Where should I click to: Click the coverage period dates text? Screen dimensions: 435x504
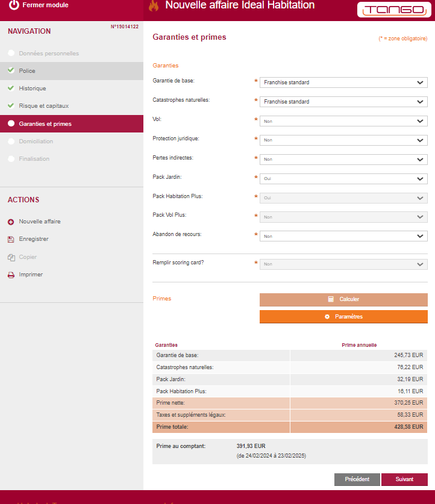click(x=271, y=456)
